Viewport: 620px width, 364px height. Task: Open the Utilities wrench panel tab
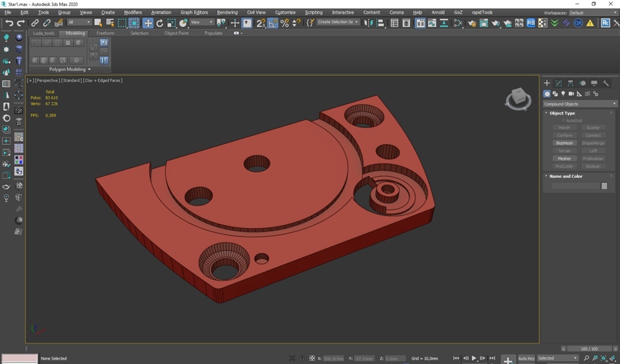coord(606,83)
